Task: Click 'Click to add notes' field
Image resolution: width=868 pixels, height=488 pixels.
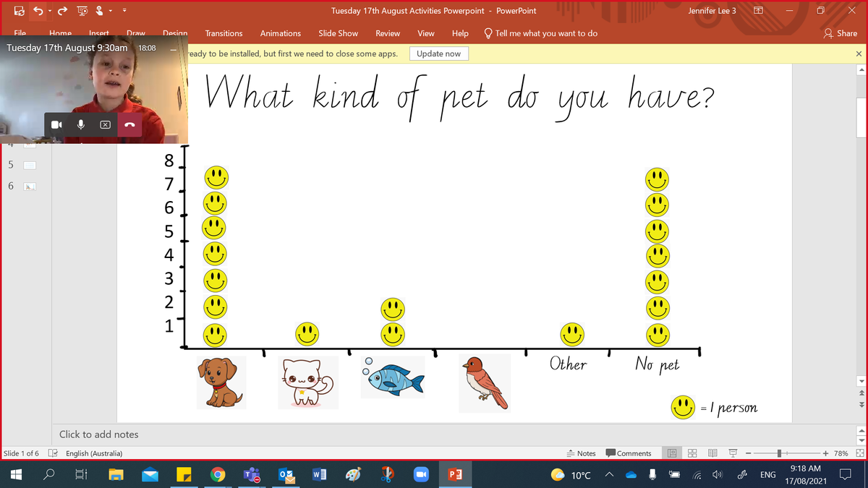Action: coord(99,435)
